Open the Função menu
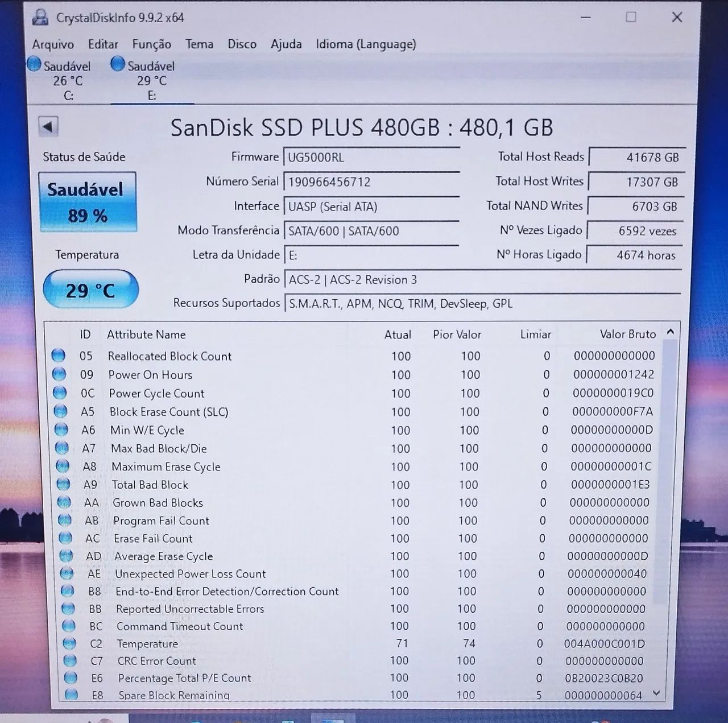The image size is (728, 723). coord(151,44)
